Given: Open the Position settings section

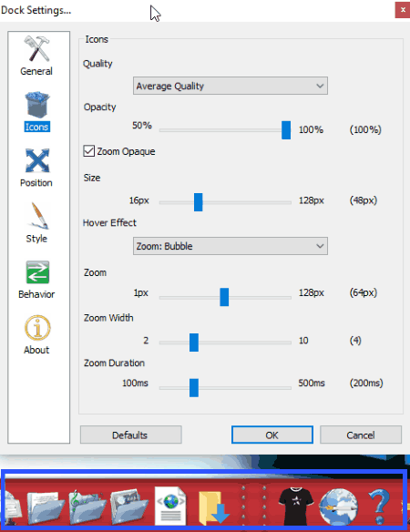Looking at the screenshot, I should coord(36,168).
